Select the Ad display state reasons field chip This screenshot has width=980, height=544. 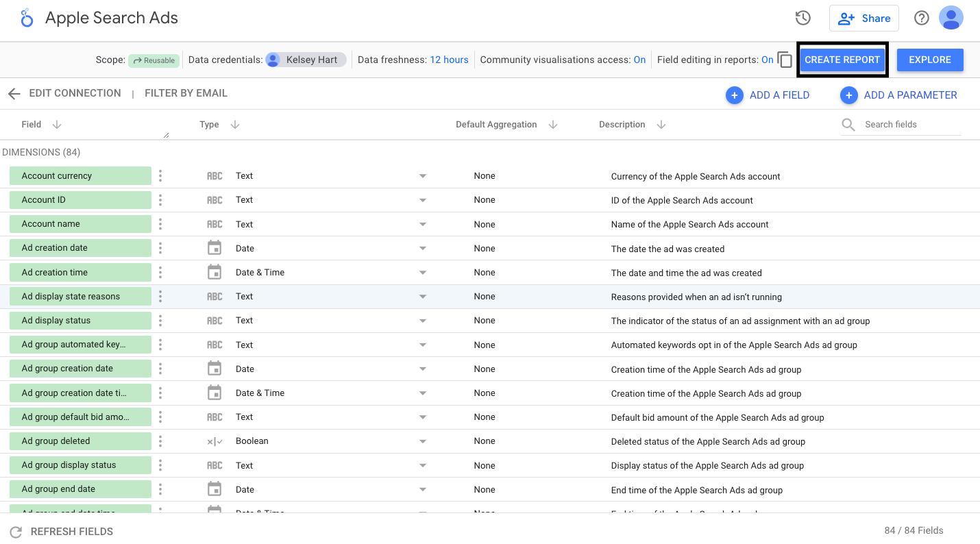[x=80, y=297]
